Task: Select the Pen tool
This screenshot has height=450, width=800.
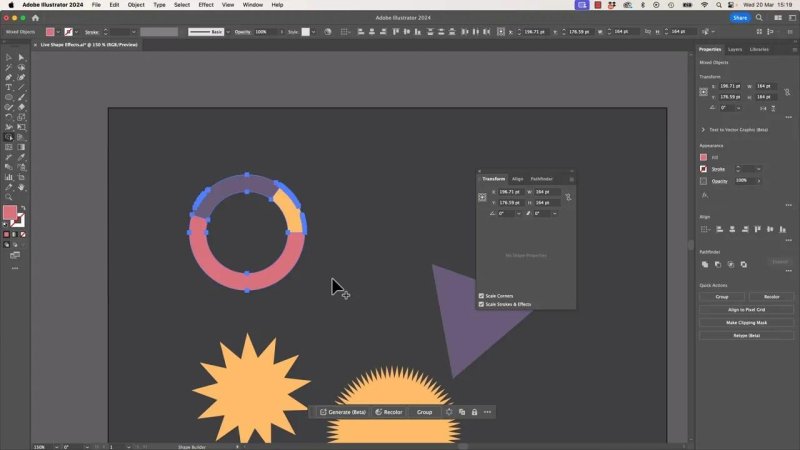Action: [x=9, y=78]
